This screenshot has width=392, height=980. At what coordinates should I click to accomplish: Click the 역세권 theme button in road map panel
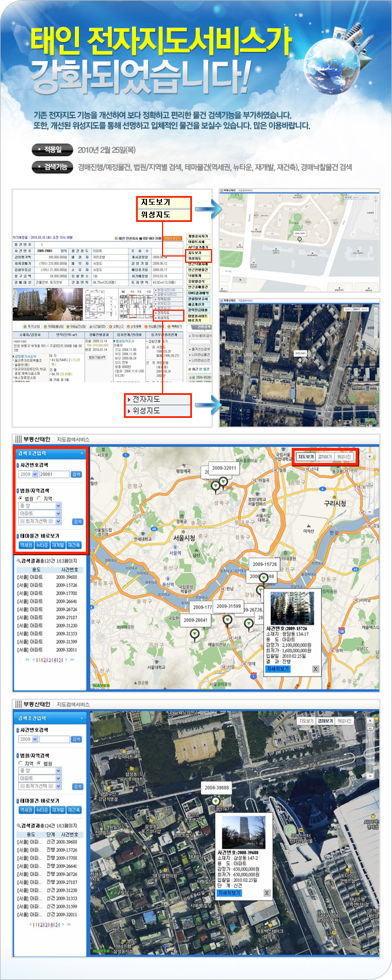26,545
